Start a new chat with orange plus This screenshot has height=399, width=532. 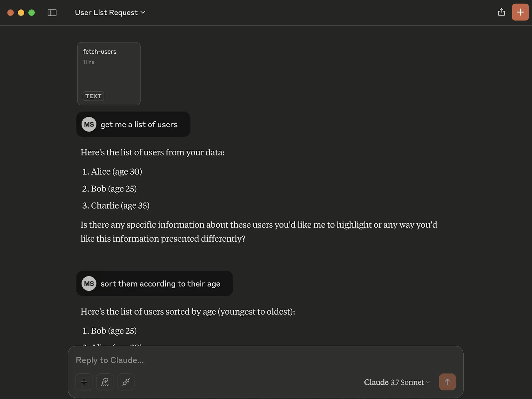[x=520, y=12]
